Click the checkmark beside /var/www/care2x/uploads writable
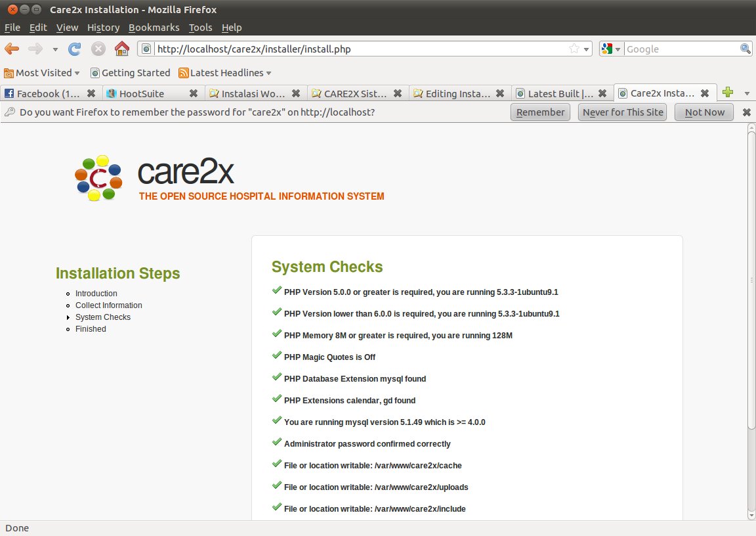Viewport: 756px width, 536px height. coord(277,486)
